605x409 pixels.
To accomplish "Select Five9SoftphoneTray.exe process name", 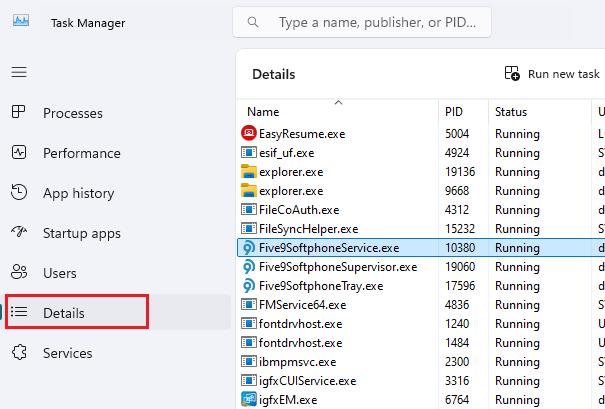I will click(x=321, y=286).
